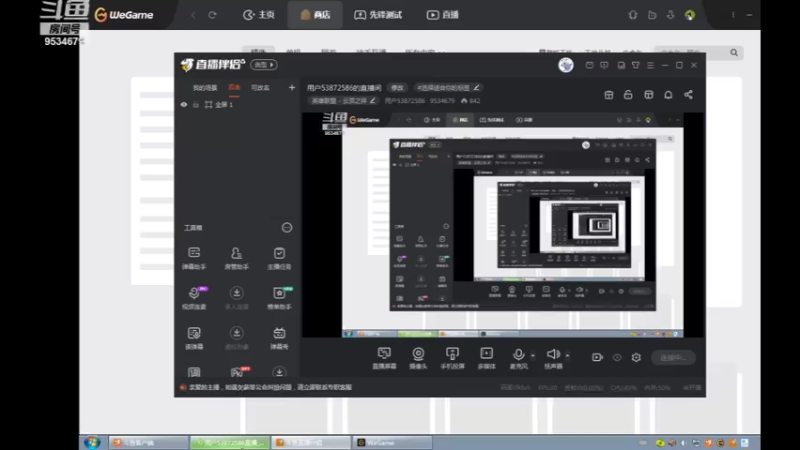Click the layout grid icon beside bell
Image resolution: width=800 pixels, height=450 pixels.
tap(648, 94)
